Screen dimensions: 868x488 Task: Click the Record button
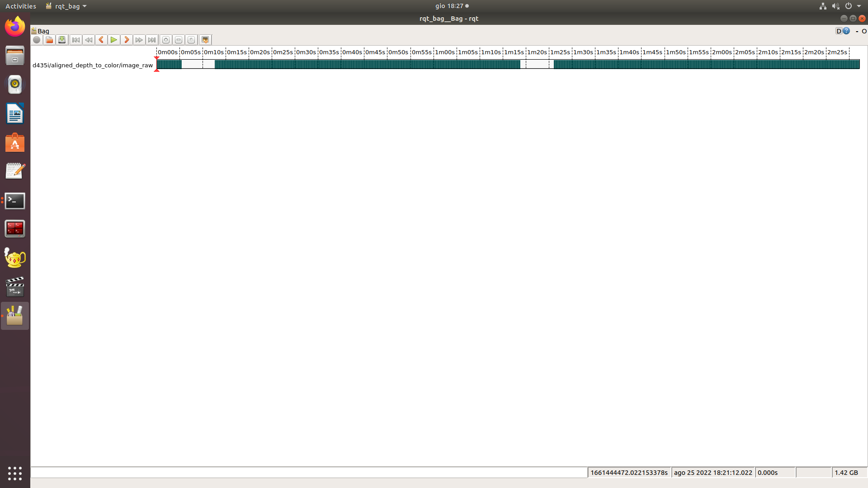coord(37,40)
